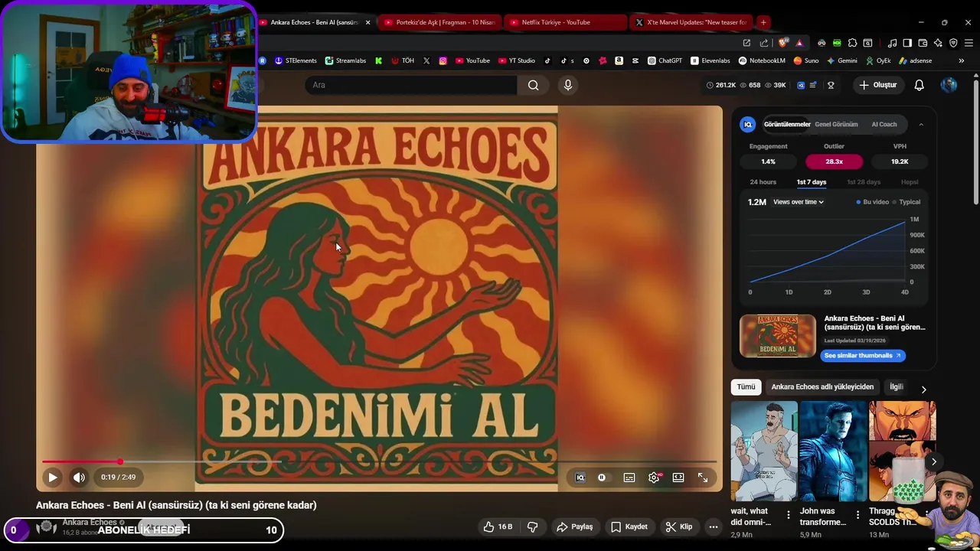This screenshot has height=551, width=980.
Task: Open the Gemini bookmark
Action: click(x=841, y=60)
